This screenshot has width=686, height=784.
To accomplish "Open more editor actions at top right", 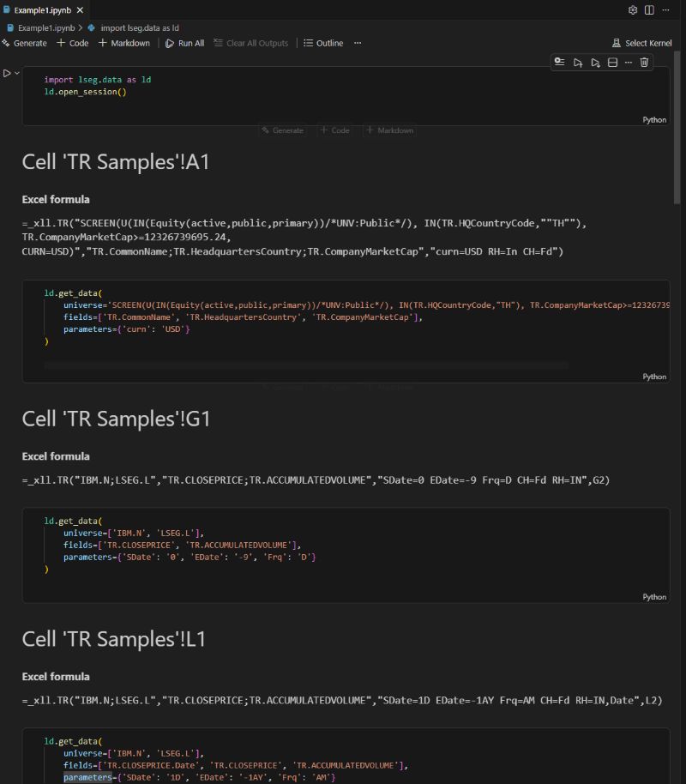I will point(666,10).
